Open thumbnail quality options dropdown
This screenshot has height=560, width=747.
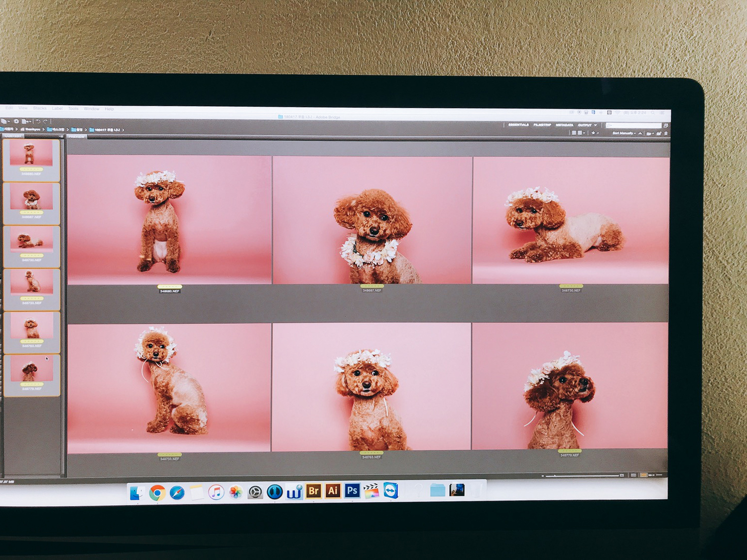click(x=582, y=133)
